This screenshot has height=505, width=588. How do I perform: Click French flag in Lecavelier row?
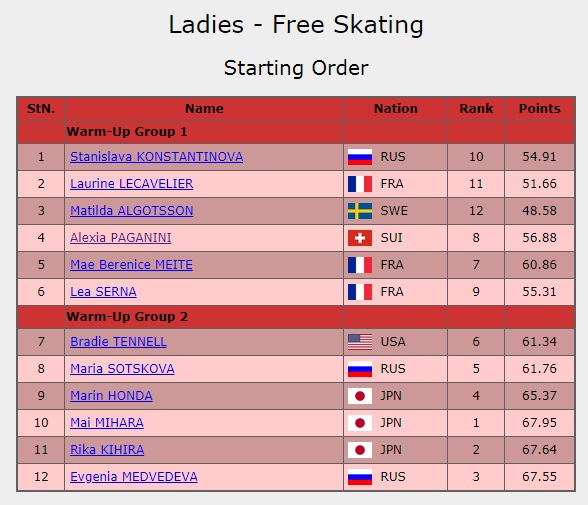tap(360, 184)
